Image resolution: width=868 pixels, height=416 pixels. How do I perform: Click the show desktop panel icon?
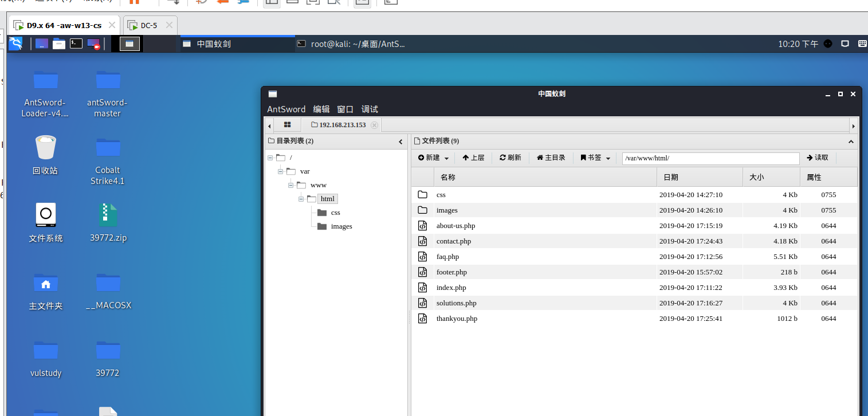click(x=41, y=44)
